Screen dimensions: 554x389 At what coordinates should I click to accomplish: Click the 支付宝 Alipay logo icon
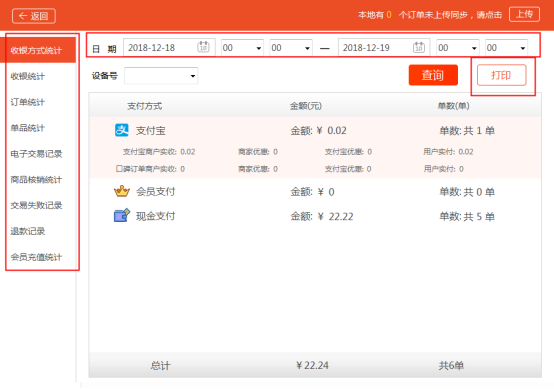pos(122,130)
